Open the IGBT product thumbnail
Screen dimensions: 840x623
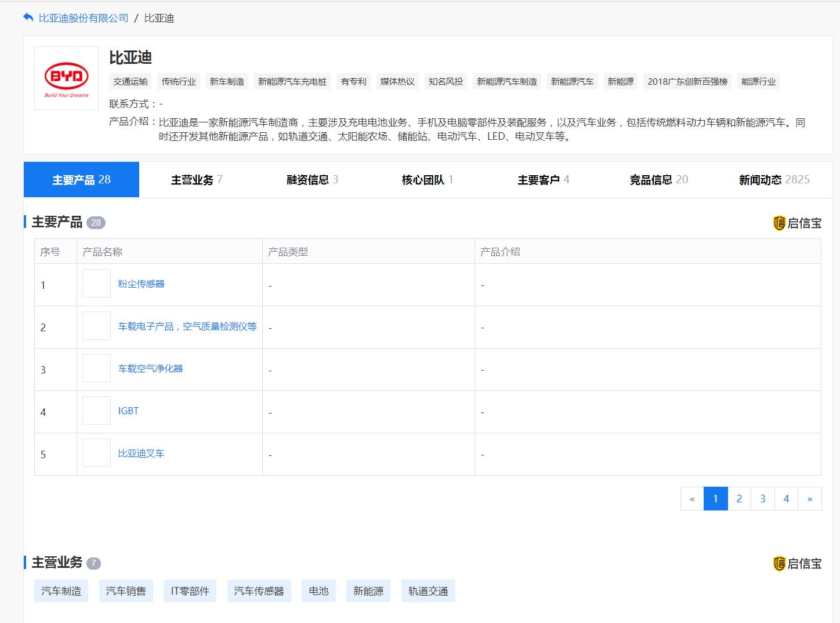coord(96,411)
